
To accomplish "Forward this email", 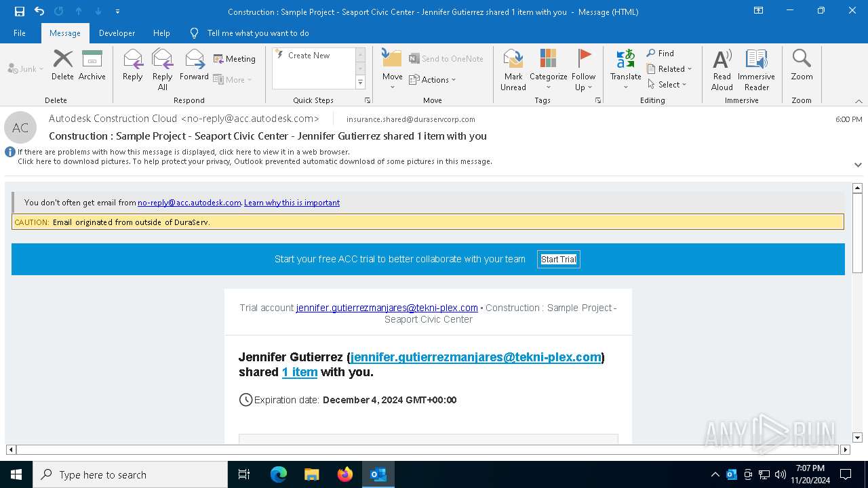I will point(194,65).
